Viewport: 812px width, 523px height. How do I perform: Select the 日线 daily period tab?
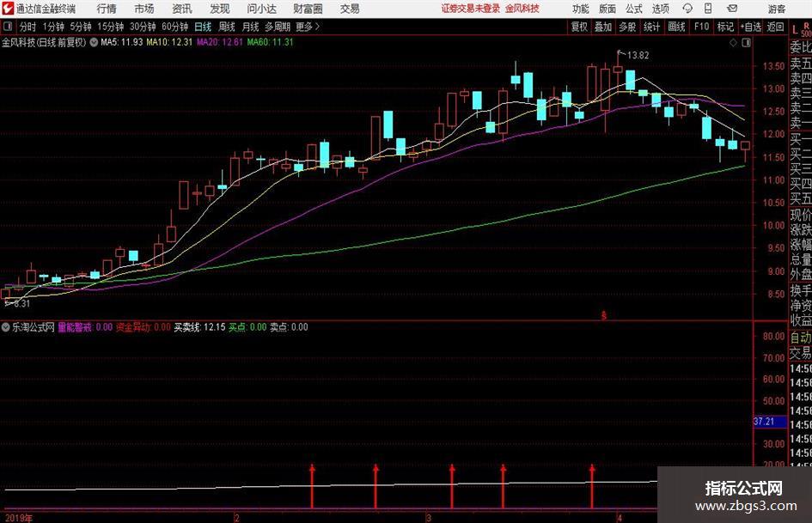click(x=203, y=27)
